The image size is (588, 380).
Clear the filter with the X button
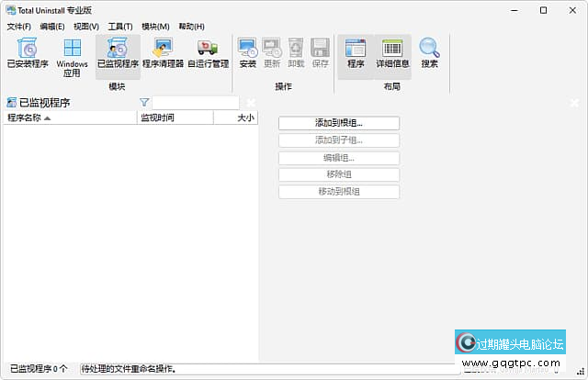point(251,103)
